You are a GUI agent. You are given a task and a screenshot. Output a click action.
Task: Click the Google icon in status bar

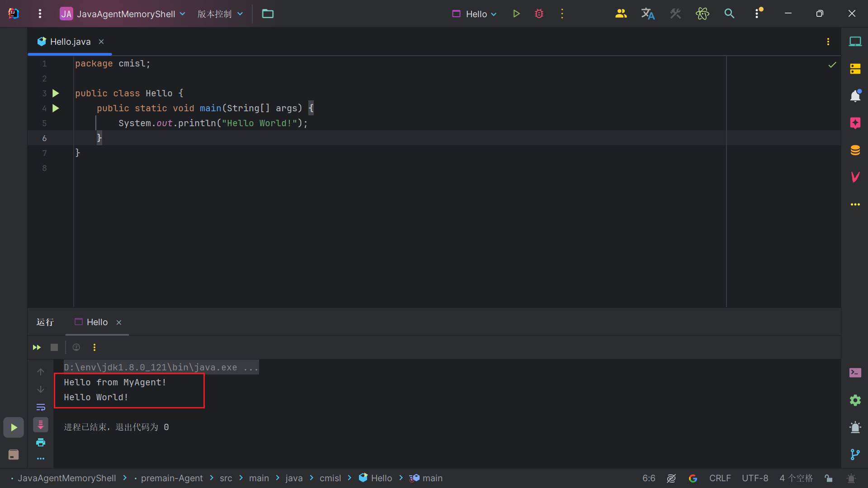(x=693, y=478)
